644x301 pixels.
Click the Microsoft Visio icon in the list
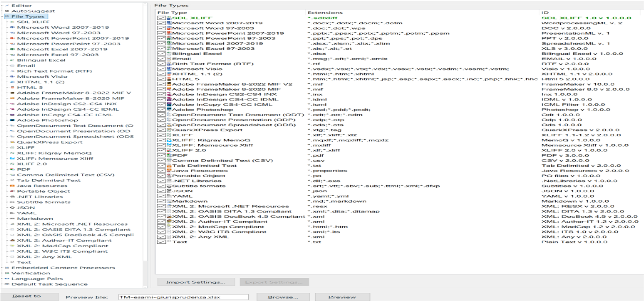(x=169, y=69)
